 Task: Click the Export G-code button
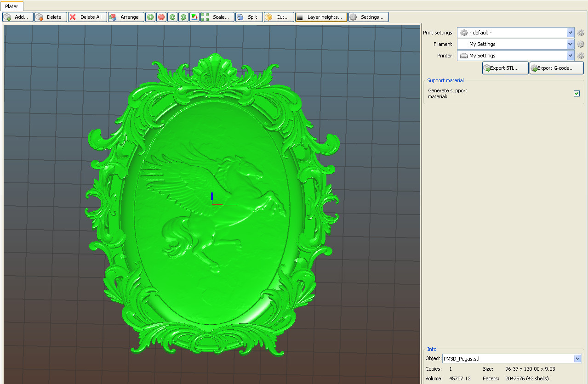556,68
